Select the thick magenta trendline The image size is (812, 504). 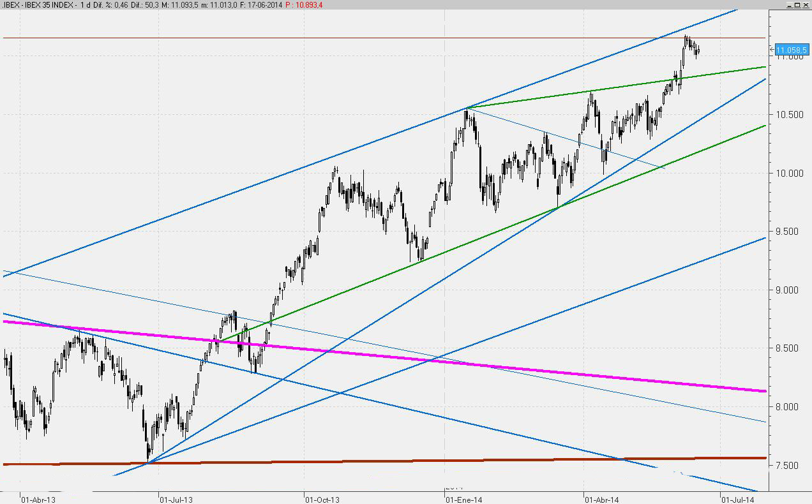coord(447,361)
